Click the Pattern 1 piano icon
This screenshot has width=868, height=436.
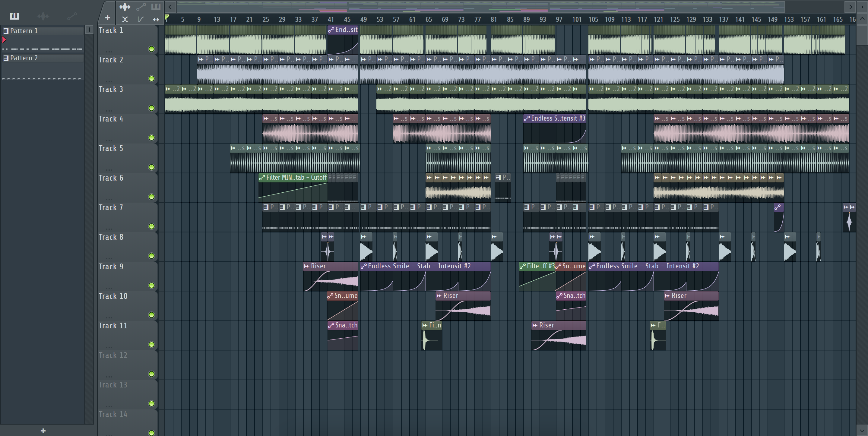[x=6, y=31]
